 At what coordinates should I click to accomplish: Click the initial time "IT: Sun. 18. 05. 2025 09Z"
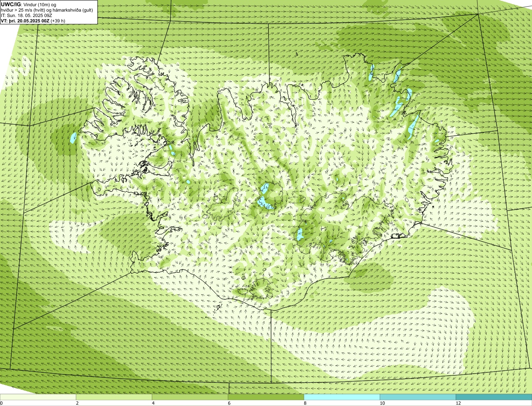tap(27, 15)
